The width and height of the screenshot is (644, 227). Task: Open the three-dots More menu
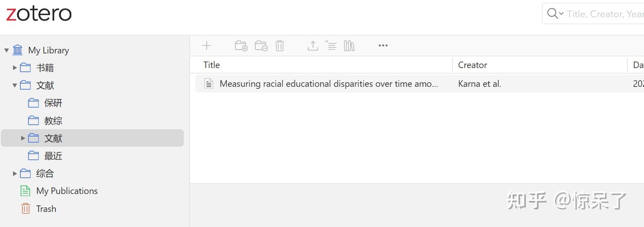pos(383,46)
